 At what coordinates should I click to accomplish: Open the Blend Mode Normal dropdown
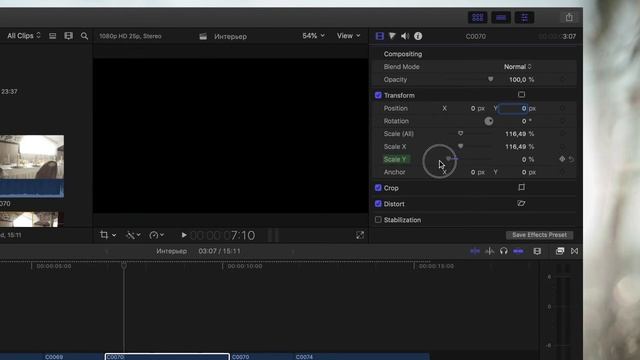click(x=517, y=67)
